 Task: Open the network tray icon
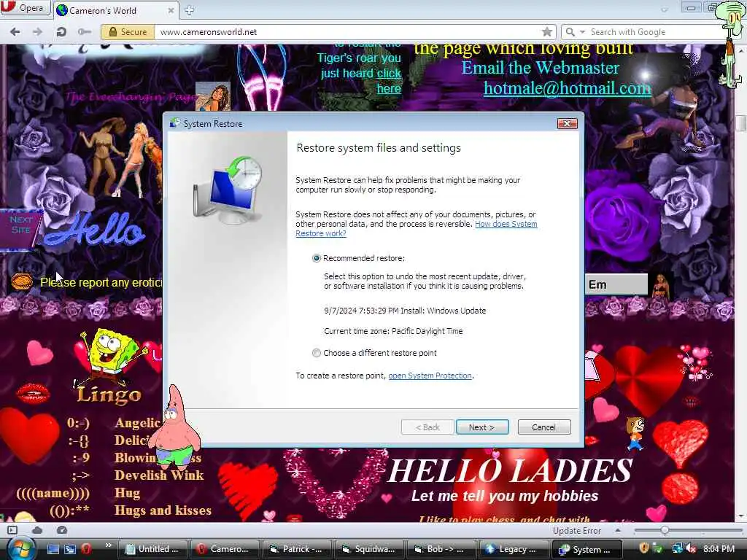click(x=676, y=548)
